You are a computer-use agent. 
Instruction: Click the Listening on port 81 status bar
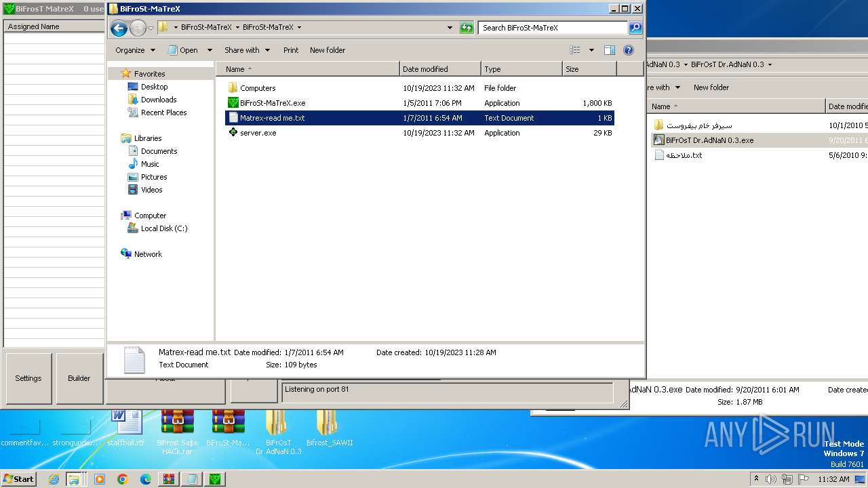pyautogui.click(x=448, y=392)
